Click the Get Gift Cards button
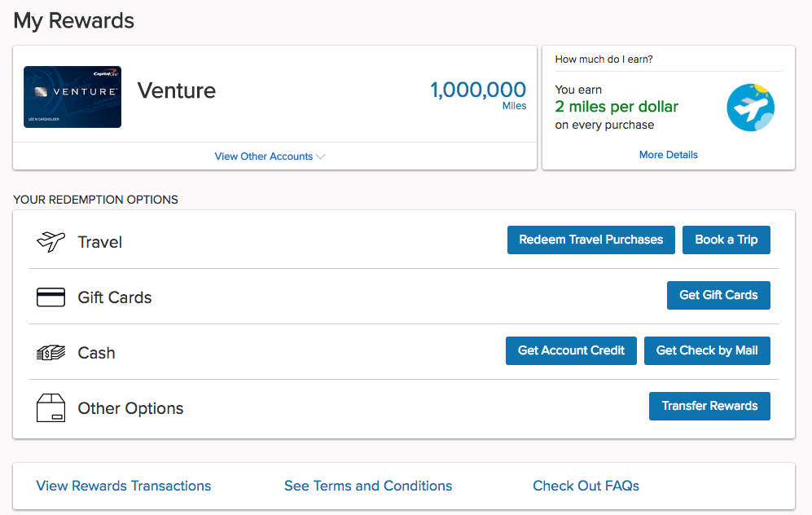812x515 pixels. tap(718, 295)
